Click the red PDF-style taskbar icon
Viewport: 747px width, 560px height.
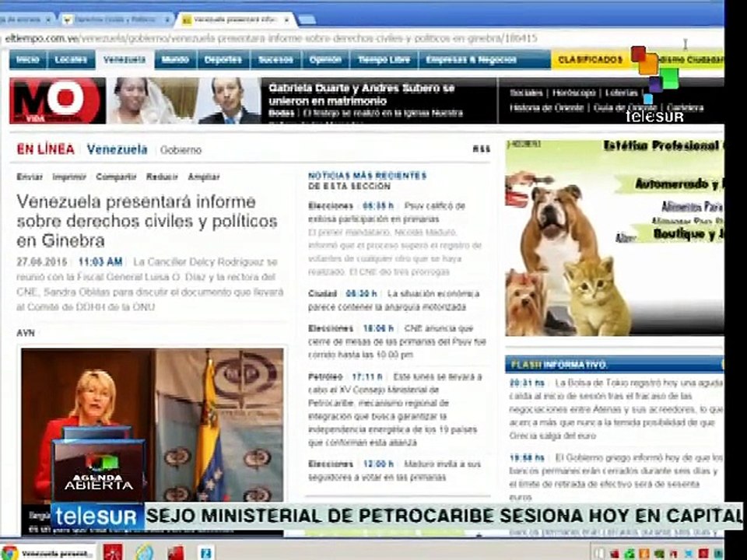click(x=112, y=553)
